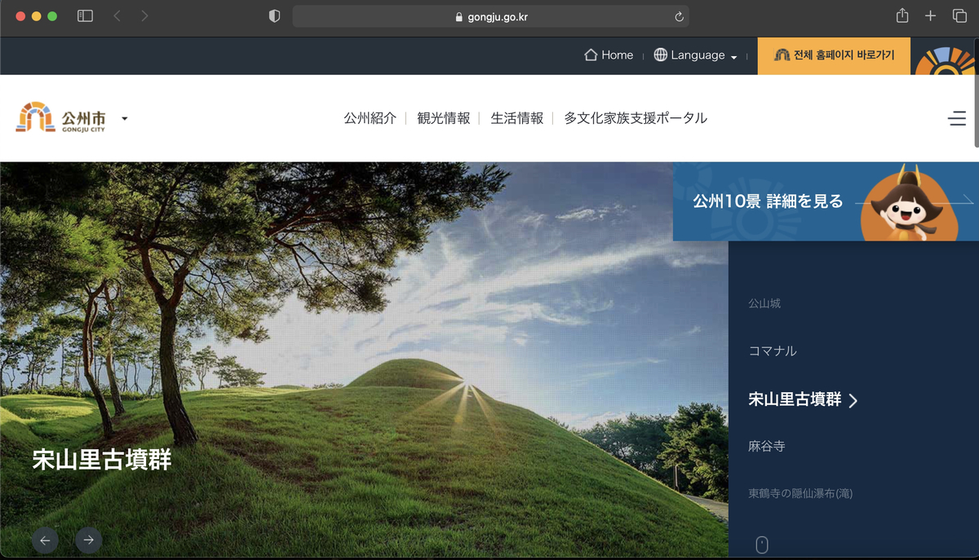This screenshot has height=560, width=979.
Task: Open the 多文化家族支援ポータル menu
Action: [x=636, y=118]
